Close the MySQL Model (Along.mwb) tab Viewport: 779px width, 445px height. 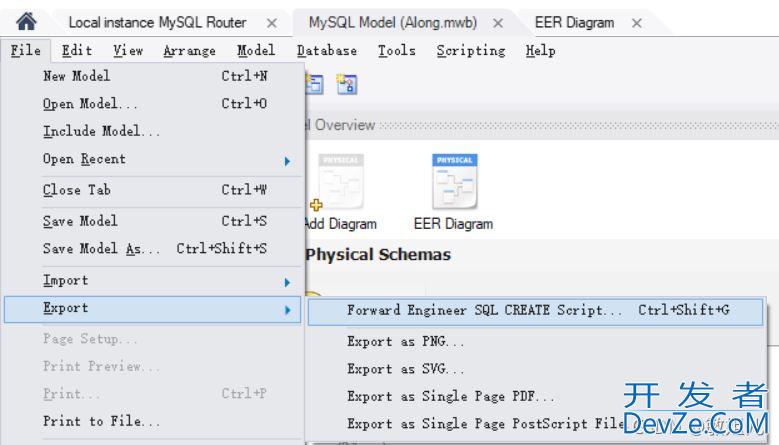coord(498,23)
